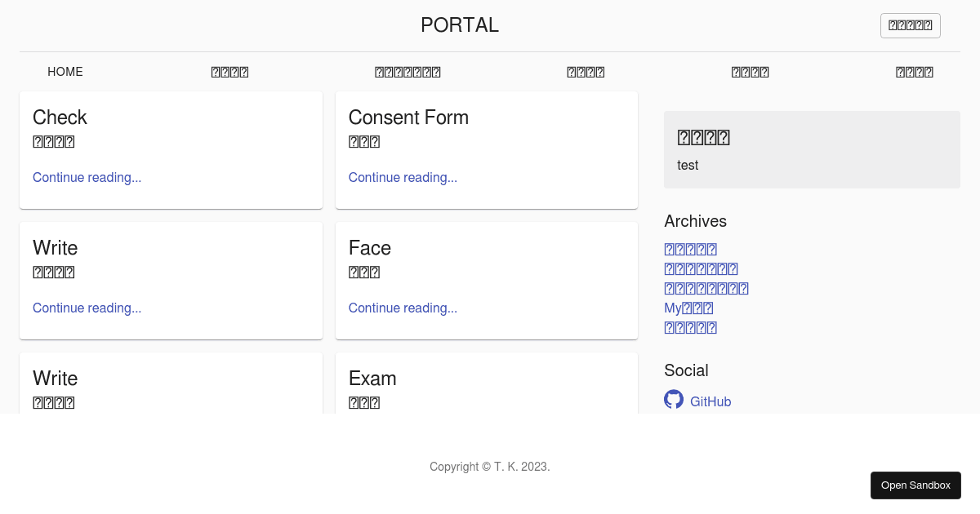The width and height of the screenshot is (980, 514).
Task: Click the search button in the top right header
Action: tap(910, 25)
